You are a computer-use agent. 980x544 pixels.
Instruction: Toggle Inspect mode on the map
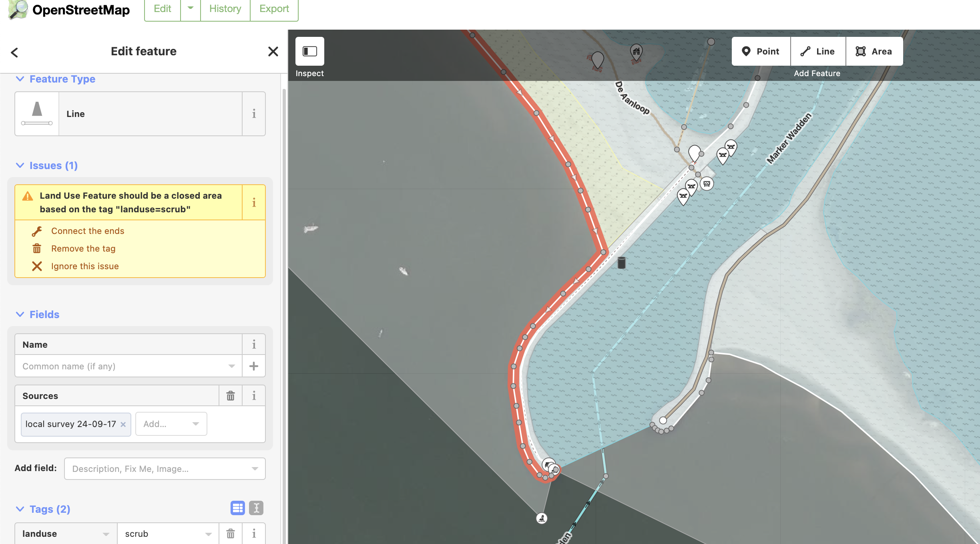[x=309, y=51]
